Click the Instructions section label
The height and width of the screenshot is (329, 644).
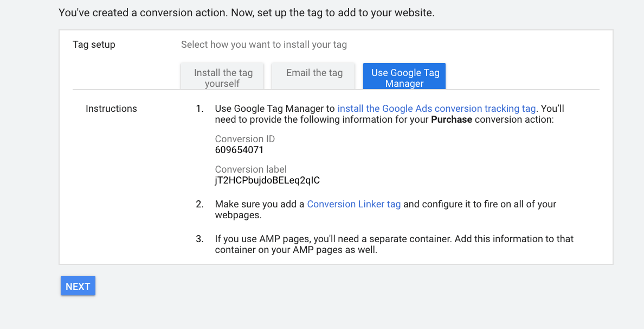(111, 108)
